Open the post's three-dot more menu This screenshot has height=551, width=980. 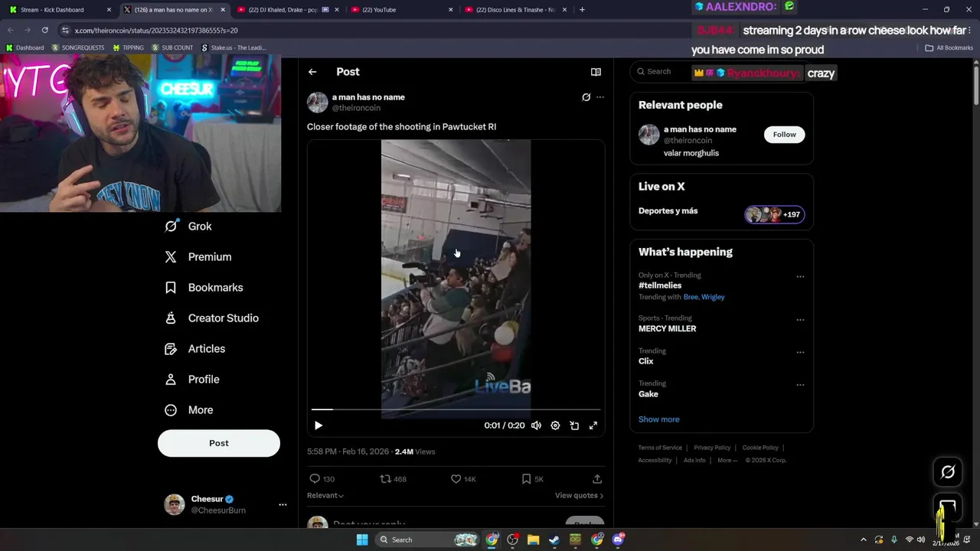[600, 97]
